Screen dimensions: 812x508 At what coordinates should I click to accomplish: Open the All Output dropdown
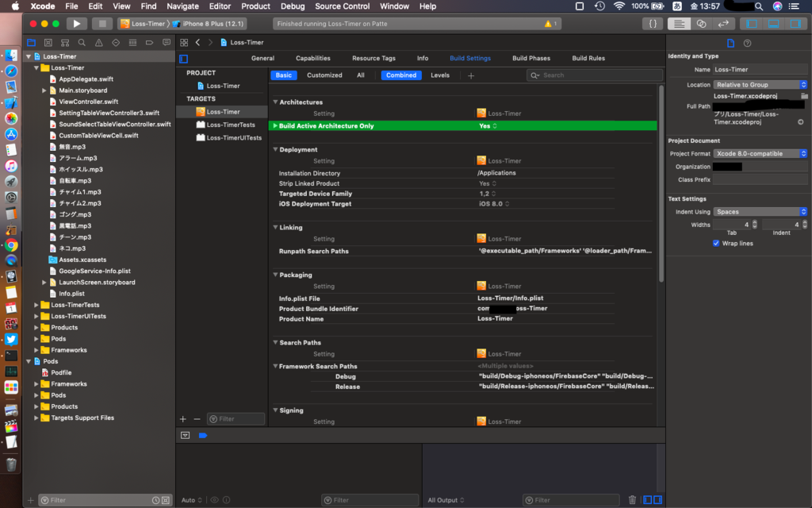(x=446, y=500)
